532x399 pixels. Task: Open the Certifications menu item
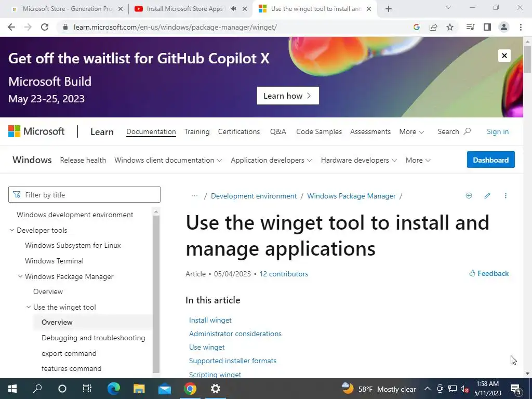[239, 131]
